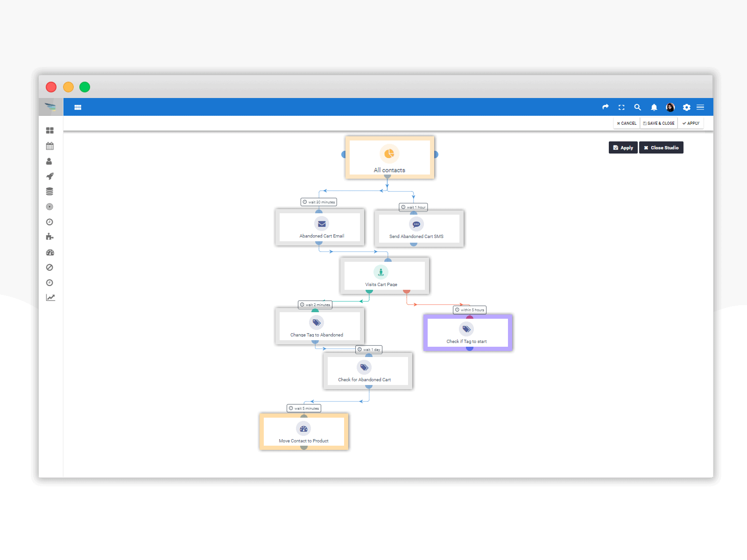
Task: Select the All contacts source node
Action: tap(390, 158)
